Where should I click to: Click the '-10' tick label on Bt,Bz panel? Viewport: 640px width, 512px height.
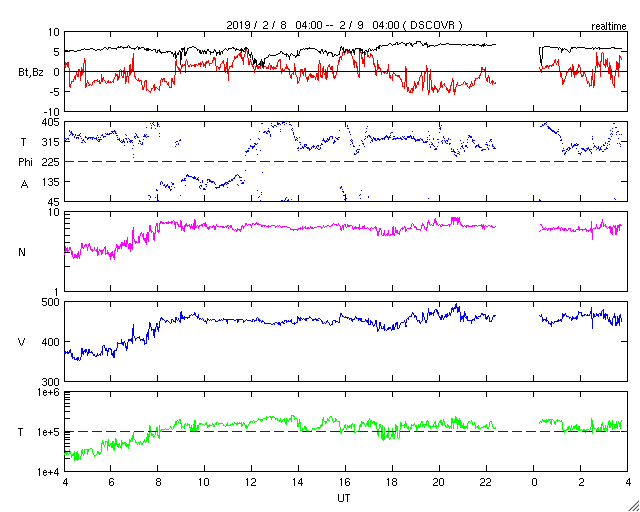51,112
